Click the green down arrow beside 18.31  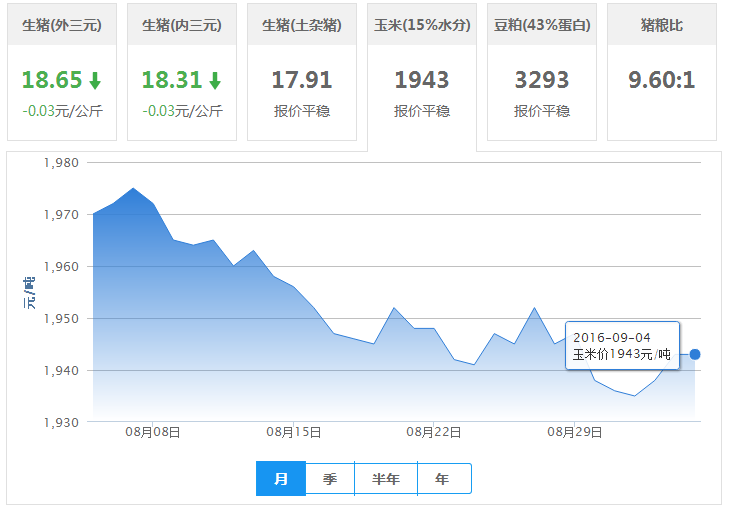(x=215, y=80)
